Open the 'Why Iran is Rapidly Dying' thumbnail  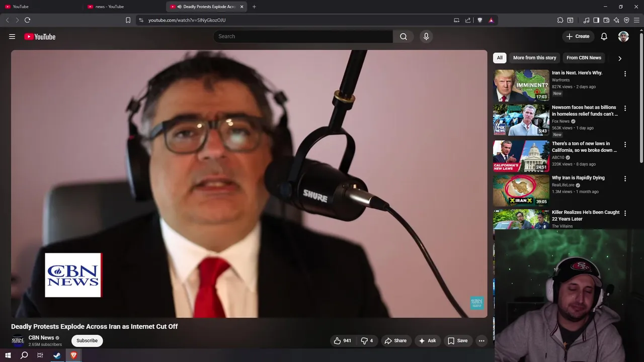tap(521, 191)
